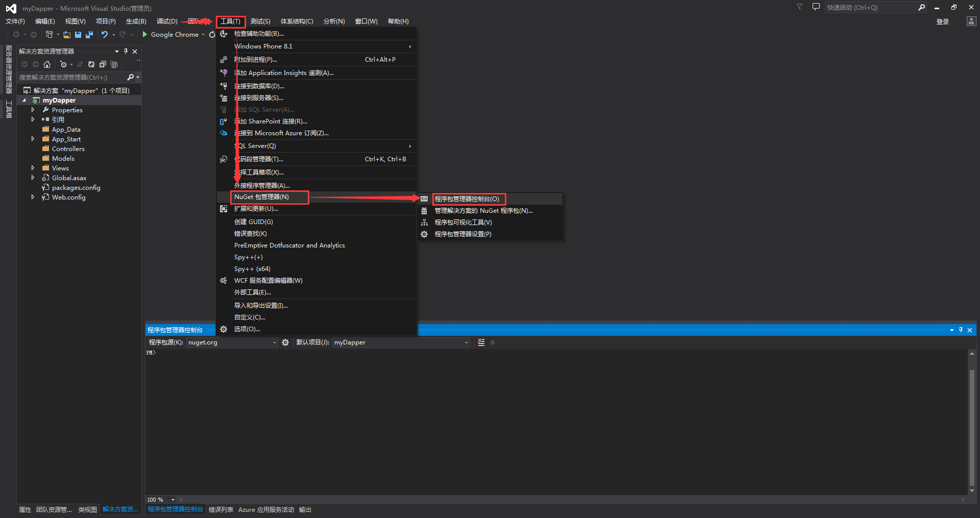980x518 pixels.
Task: Select Global.asax in Solution Explorer
Action: pos(69,178)
